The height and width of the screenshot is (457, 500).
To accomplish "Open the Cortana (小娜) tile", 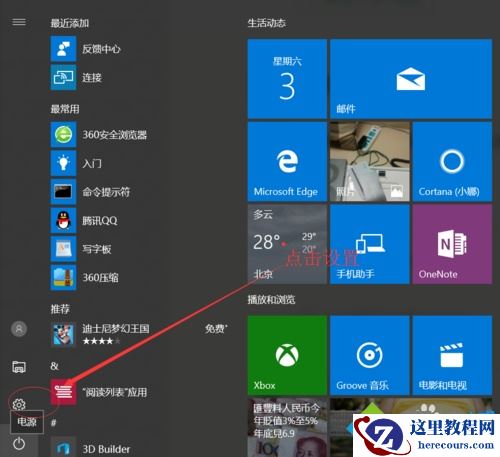I will point(452,162).
